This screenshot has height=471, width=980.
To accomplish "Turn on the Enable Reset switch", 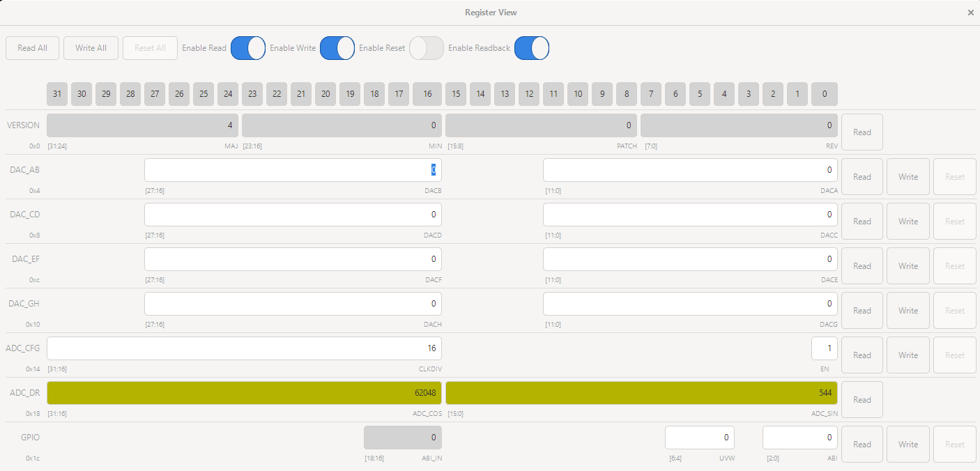I will [427, 48].
